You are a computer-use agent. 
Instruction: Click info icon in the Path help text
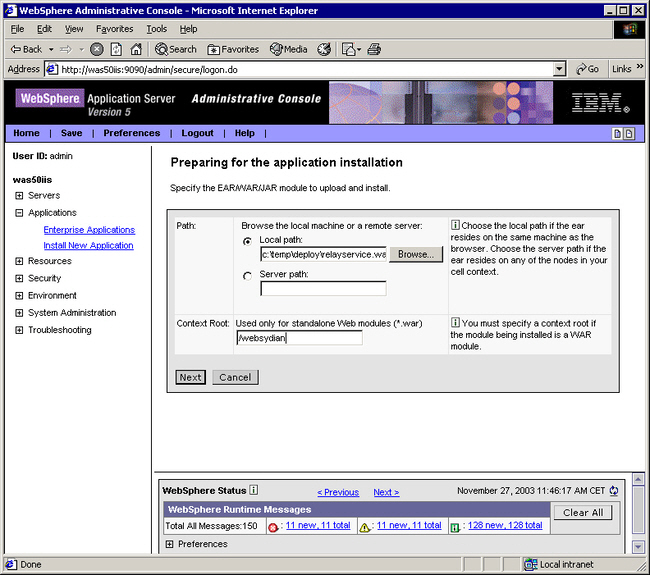[455, 225]
